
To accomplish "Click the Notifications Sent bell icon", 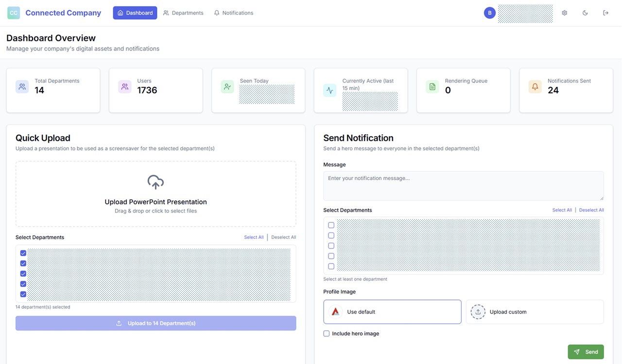I will point(535,87).
